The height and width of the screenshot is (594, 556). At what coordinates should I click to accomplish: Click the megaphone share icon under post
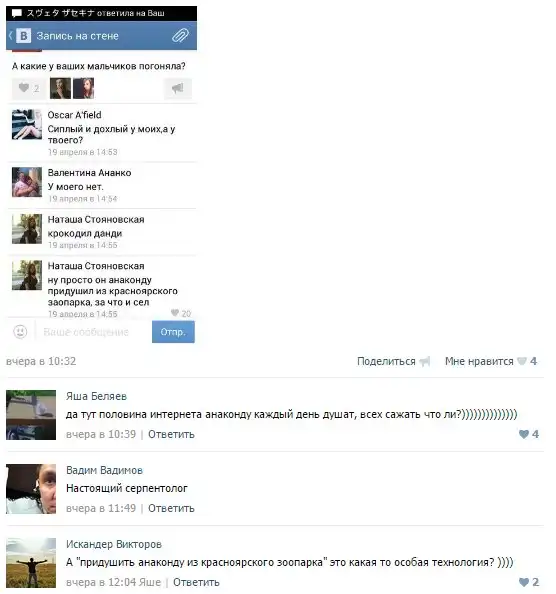[x=178, y=88]
